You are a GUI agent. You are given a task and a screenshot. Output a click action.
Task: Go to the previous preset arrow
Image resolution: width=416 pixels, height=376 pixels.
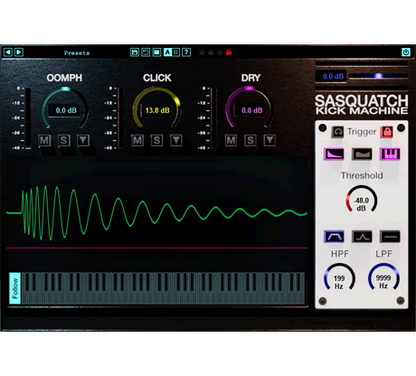click(x=8, y=52)
